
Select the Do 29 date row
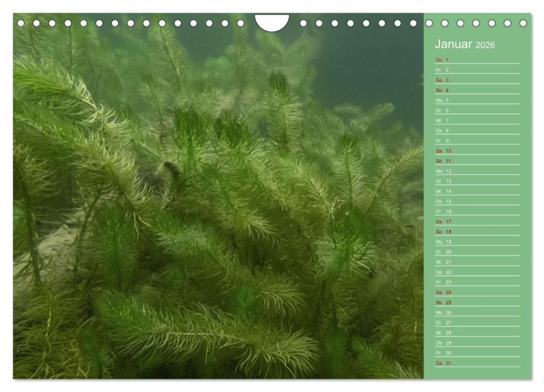click(477, 343)
